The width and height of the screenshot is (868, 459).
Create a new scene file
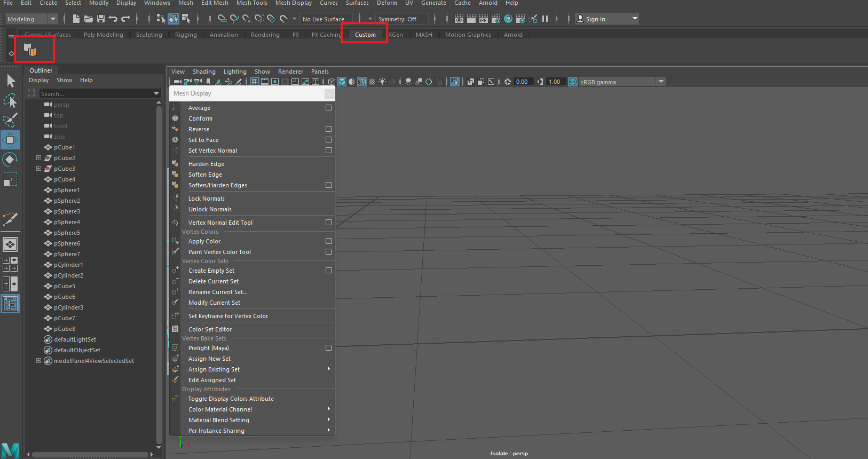(x=76, y=19)
